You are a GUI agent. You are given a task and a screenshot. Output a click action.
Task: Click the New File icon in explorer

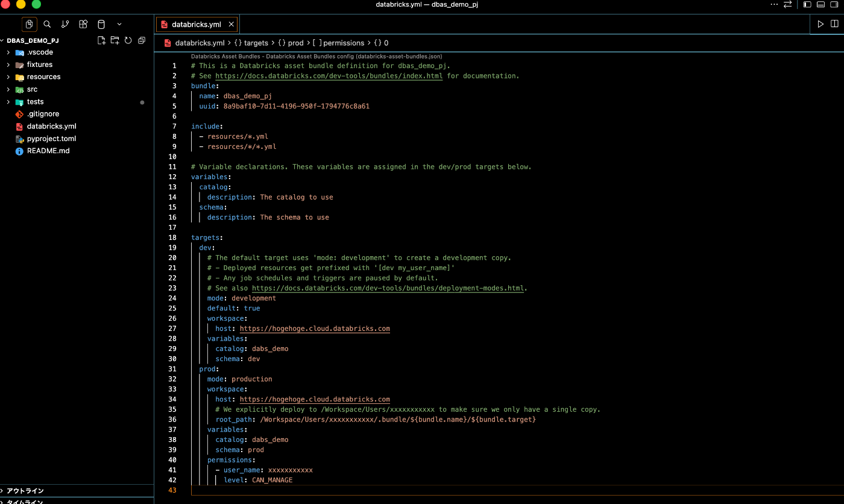coord(101,40)
